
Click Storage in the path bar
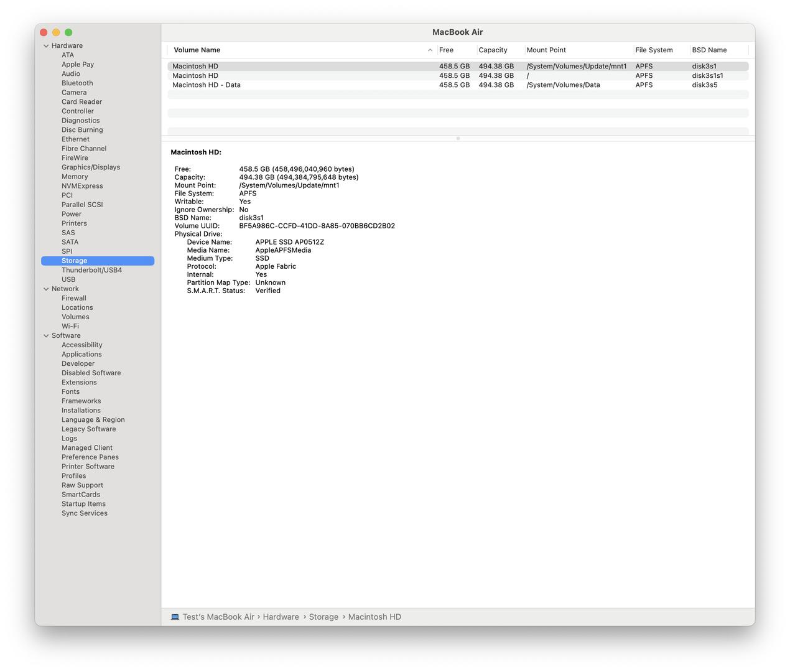click(323, 617)
